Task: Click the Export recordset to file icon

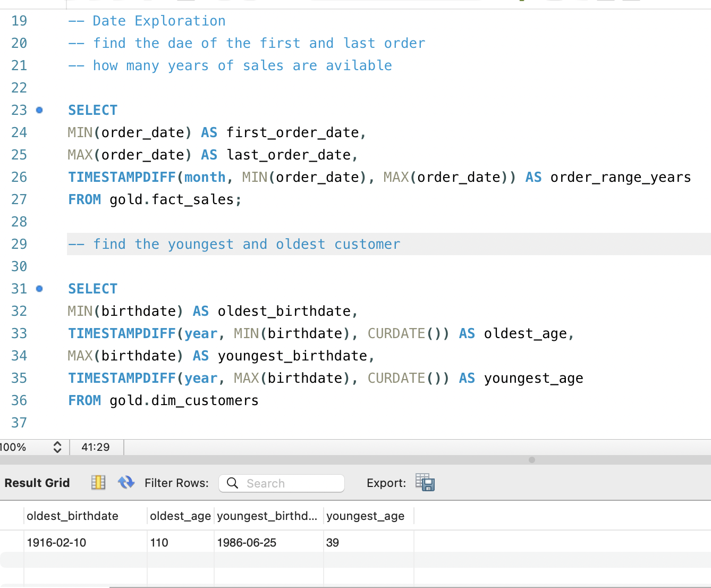Action: [425, 483]
